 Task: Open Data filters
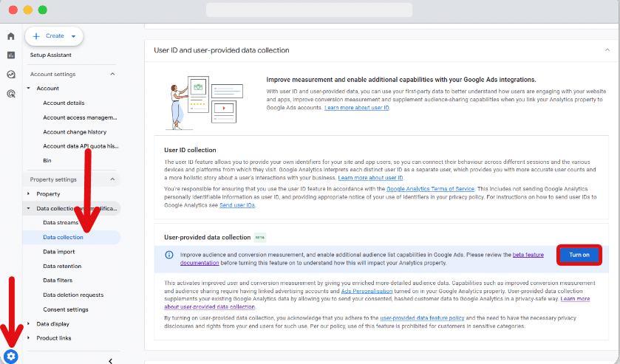(58, 281)
